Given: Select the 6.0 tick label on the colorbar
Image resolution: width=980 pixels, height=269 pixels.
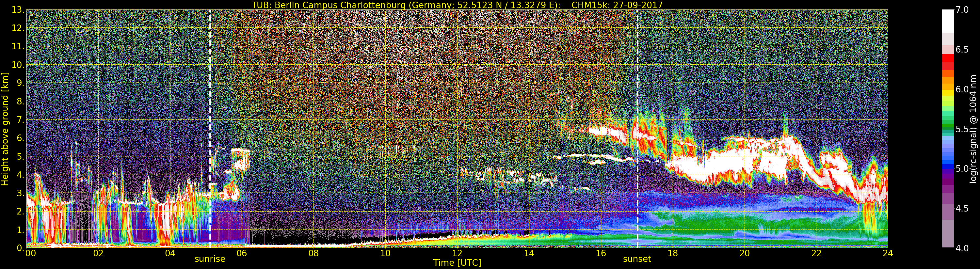Looking at the screenshot, I should coord(962,89).
